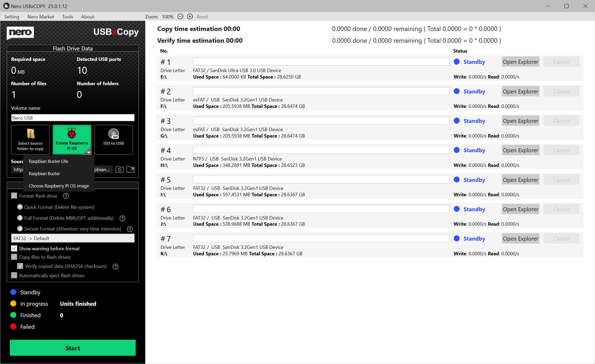
Task: Select Quick Format radio option
Action: (20, 207)
